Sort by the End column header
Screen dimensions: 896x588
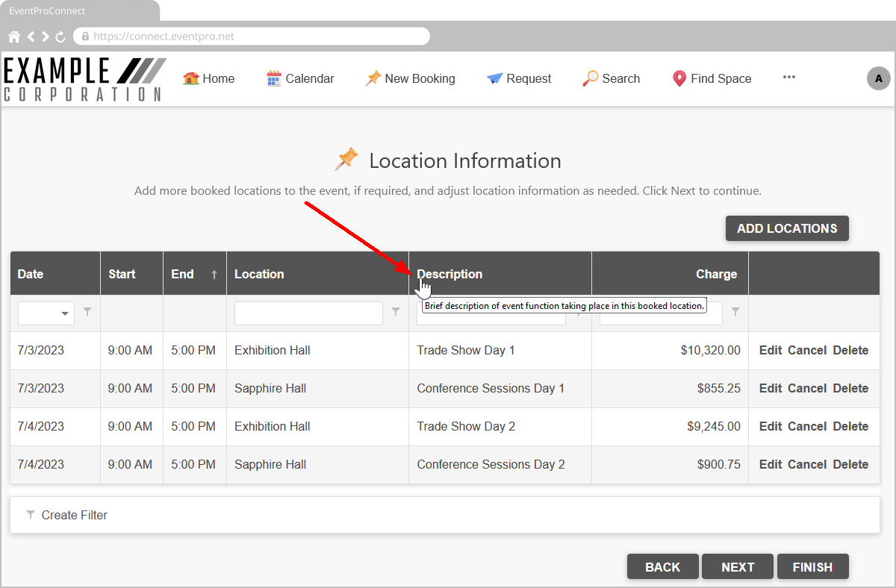tap(195, 274)
